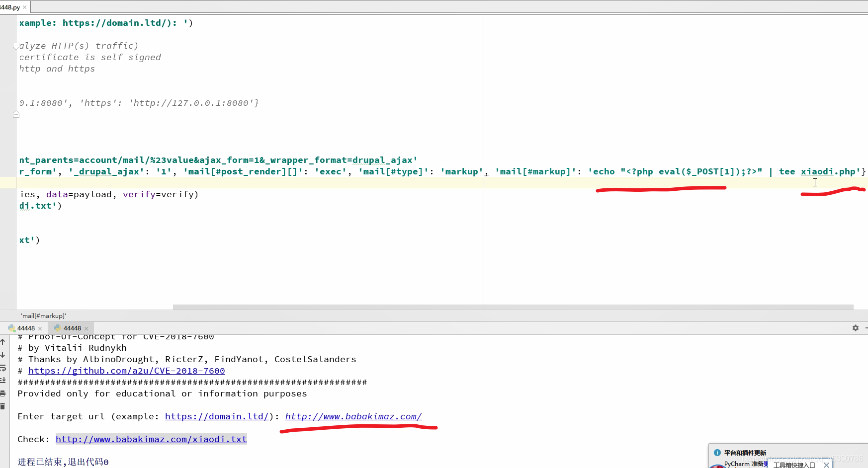Click the scroll down arrow in the run panel
The width and height of the screenshot is (868, 468).
[x=3, y=355]
